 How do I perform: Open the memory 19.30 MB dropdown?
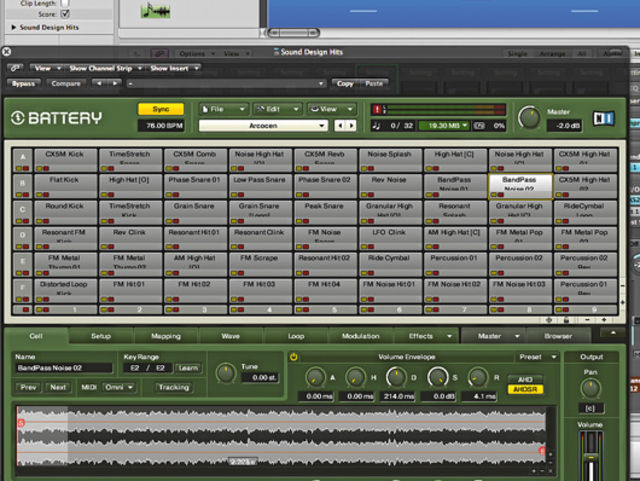(x=444, y=125)
